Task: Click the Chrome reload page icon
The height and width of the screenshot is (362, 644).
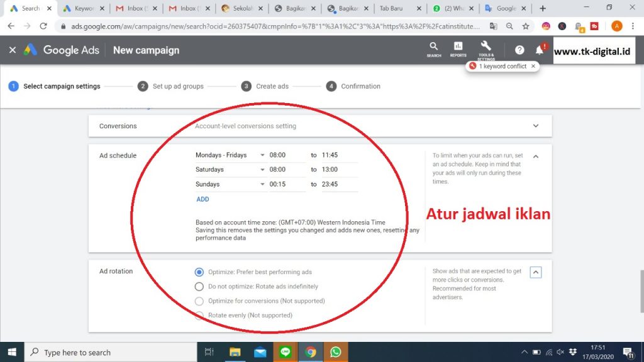Action: point(43,26)
